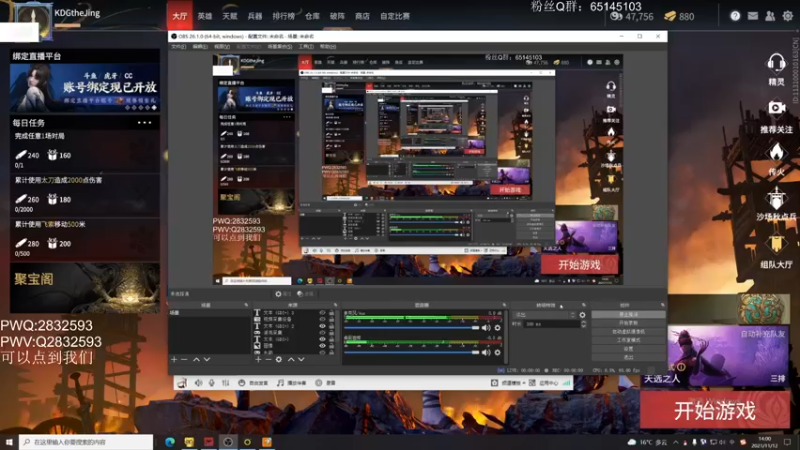Image resolution: width=800 pixels, height=450 pixels.
Task: Add a scene with the OBS scenes plus
Action: [174, 359]
